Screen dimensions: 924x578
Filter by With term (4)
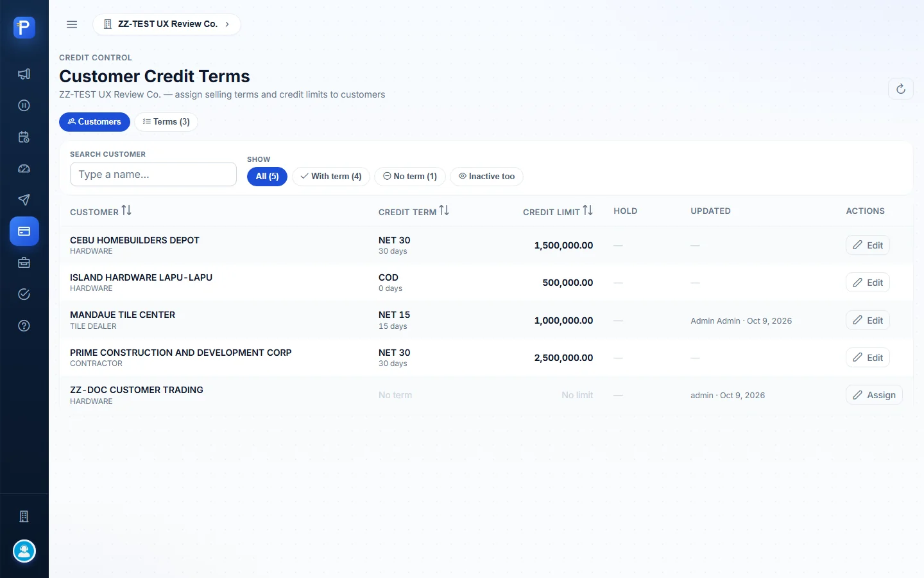[x=331, y=177]
